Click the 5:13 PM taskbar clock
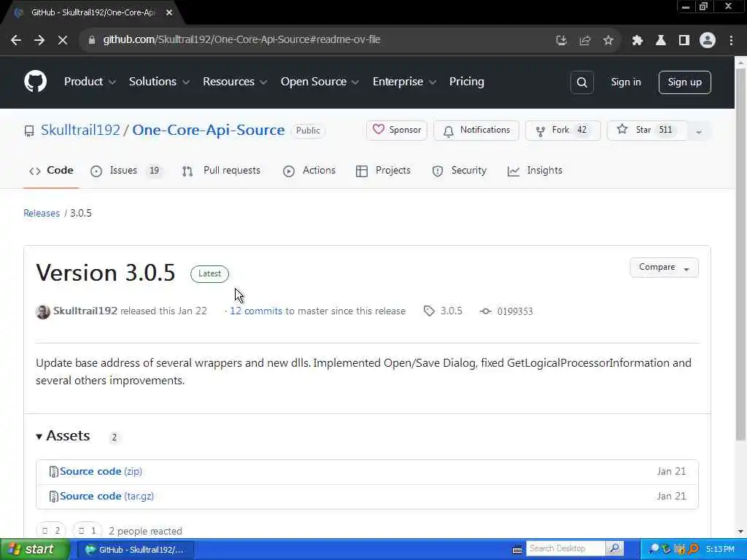 click(720, 549)
